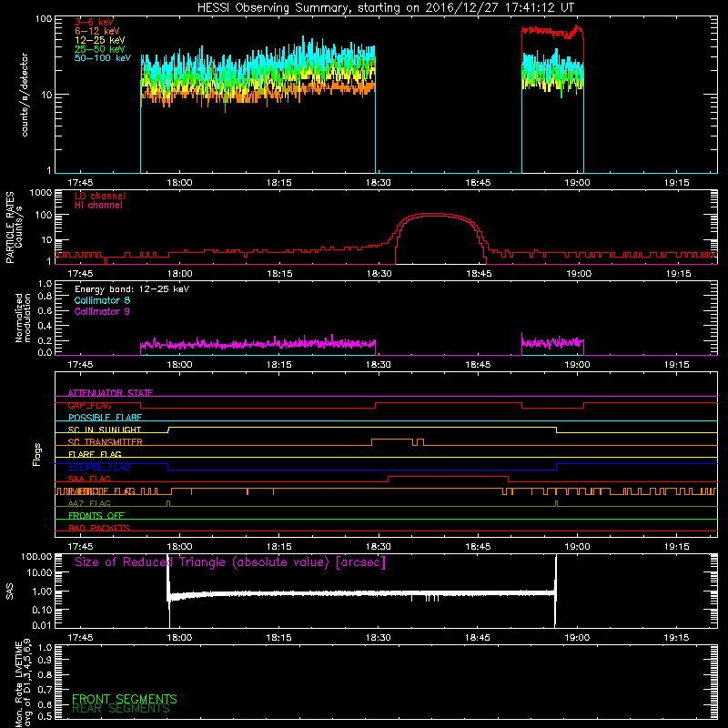Click the 0.7 value on the livetime axis
The image size is (728, 728).
(45, 690)
